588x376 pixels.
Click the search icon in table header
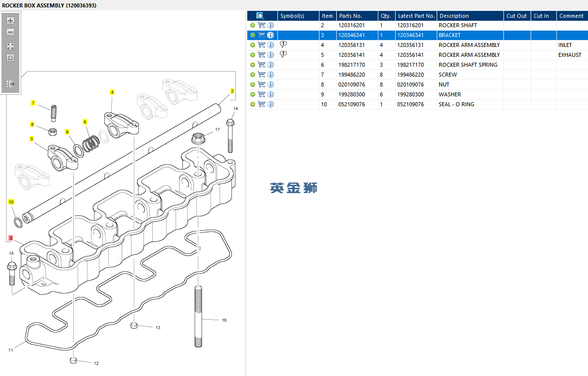pyautogui.click(x=260, y=16)
